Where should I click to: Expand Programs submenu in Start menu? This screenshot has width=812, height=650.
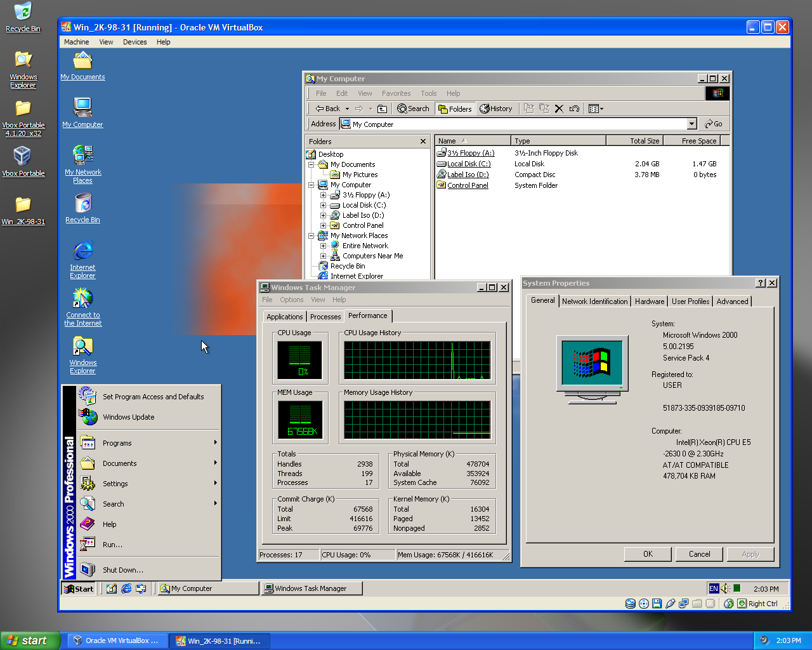(149, 443)
